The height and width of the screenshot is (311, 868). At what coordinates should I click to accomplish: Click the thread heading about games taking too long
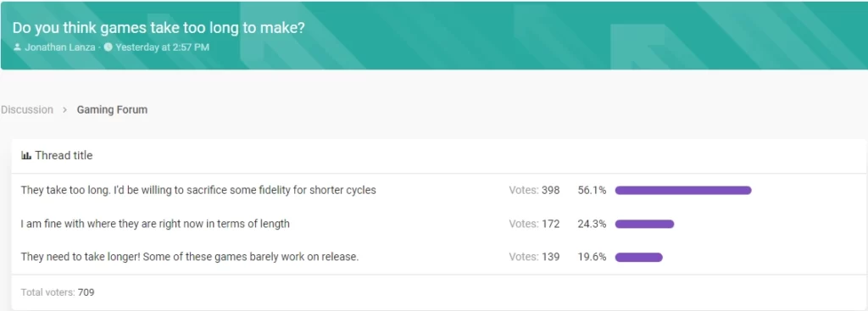coord(159,28)
